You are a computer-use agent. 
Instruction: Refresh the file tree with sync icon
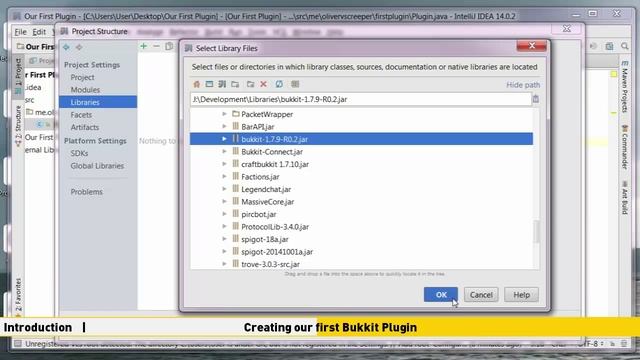[x=279, y=84]
